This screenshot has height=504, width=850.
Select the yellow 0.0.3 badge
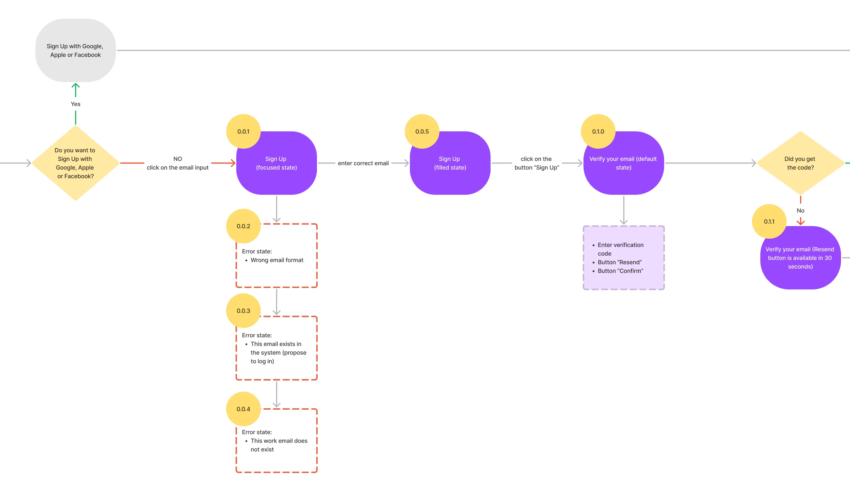click(x=243, y=311)
